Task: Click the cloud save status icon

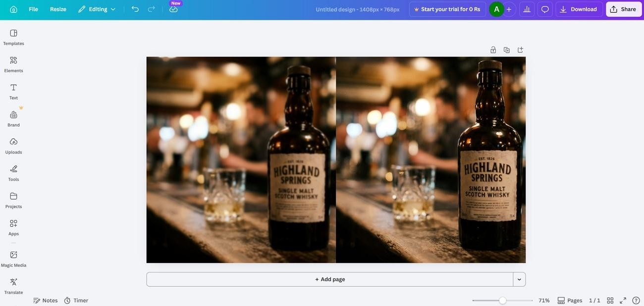Action: click(x=173, y=9)
